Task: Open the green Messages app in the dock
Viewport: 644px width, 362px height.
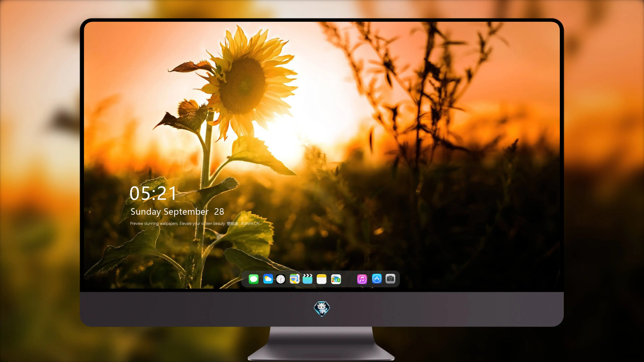Action: click(254, 279)
